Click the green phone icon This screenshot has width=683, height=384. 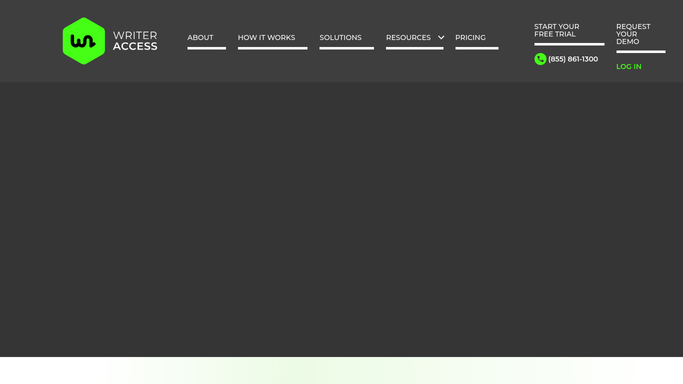tap(540, 59)
